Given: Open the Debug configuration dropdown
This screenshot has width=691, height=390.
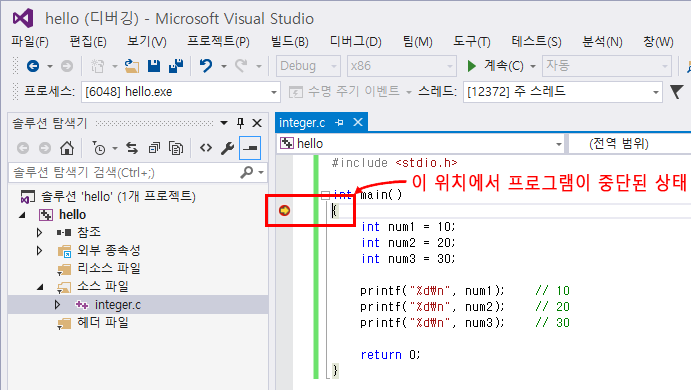Looking at the screenshot, I should (308, 66).
